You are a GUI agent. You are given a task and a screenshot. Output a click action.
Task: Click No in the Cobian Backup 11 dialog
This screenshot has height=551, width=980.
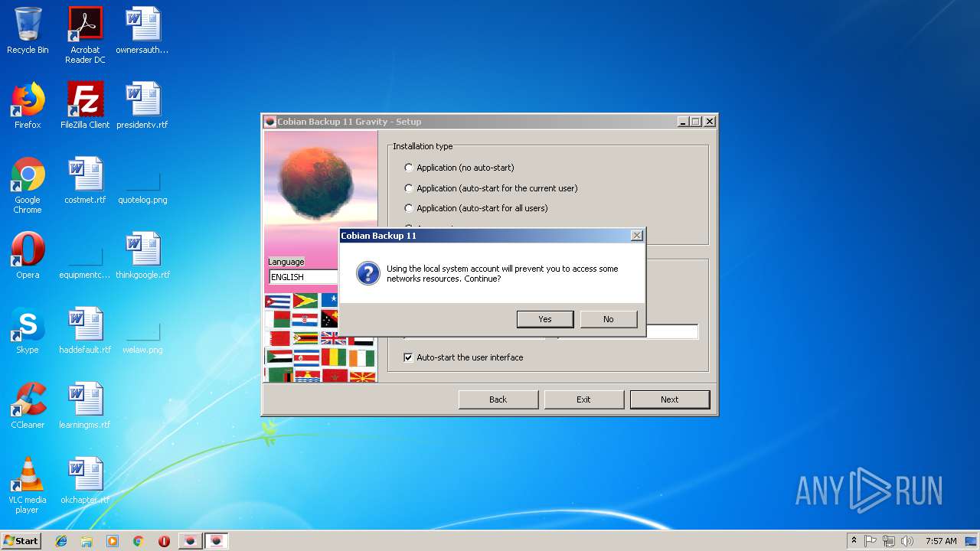608,319
